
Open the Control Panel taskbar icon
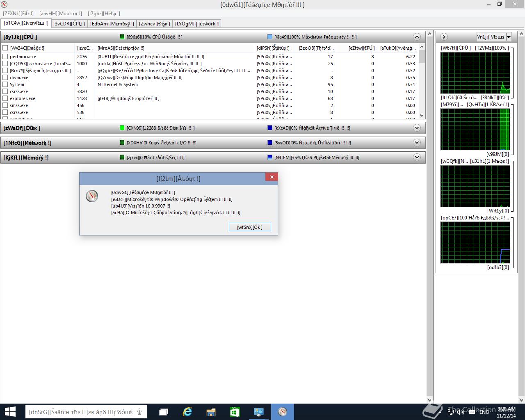click(x=259, y=412)
